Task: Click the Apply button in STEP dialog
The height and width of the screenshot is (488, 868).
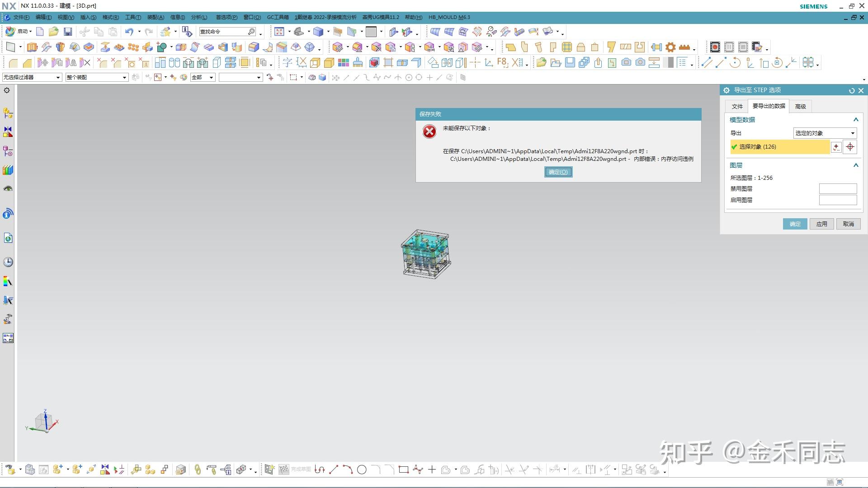Action: click(821, 224)
